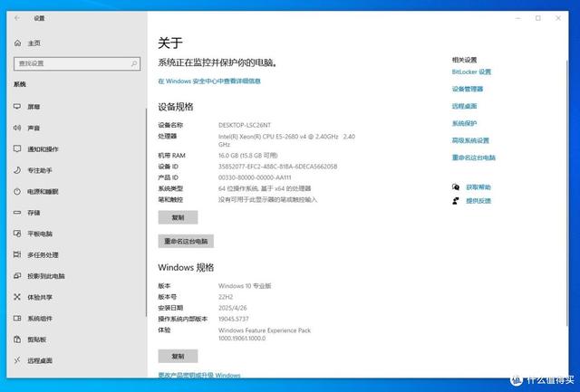Click the Focus assist (专注助手) moon icon
This screenshot has height=392, width=580.
click(x=17, y=170)
